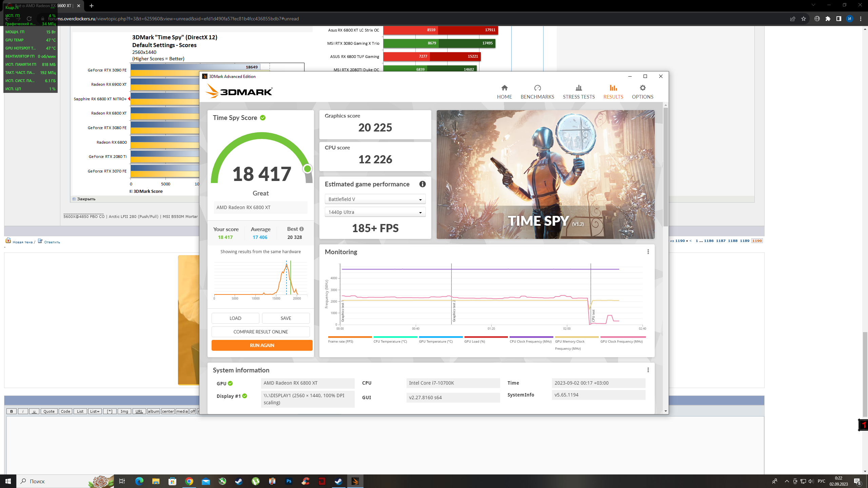Go to 3DMark Home
Viewport: 868px width, 488px height.
504,92
